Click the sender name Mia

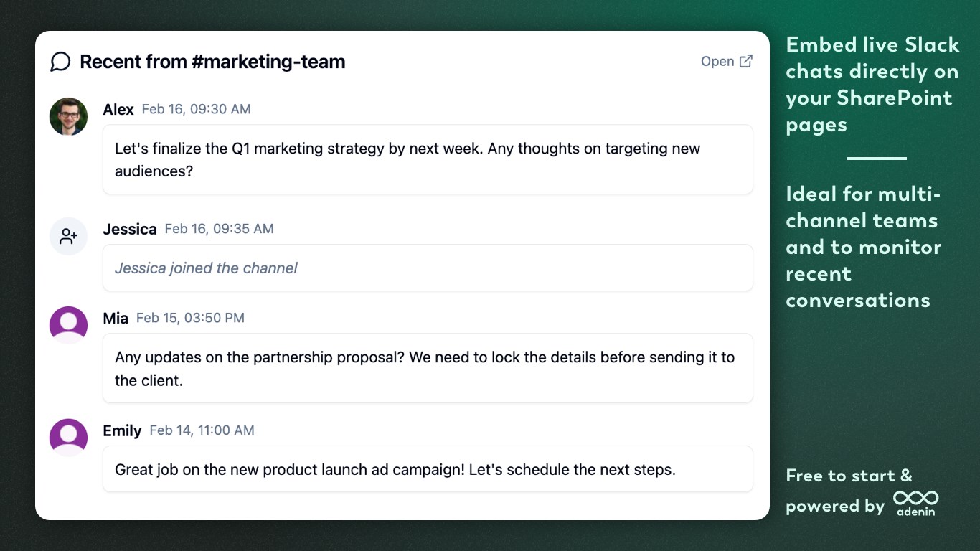click(116, 318)
